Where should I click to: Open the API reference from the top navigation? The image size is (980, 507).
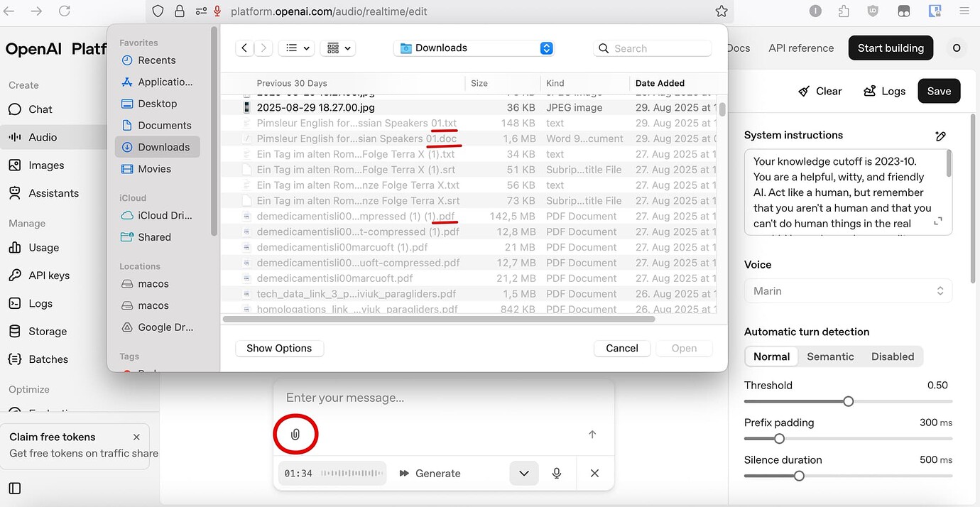coord(801,48)
